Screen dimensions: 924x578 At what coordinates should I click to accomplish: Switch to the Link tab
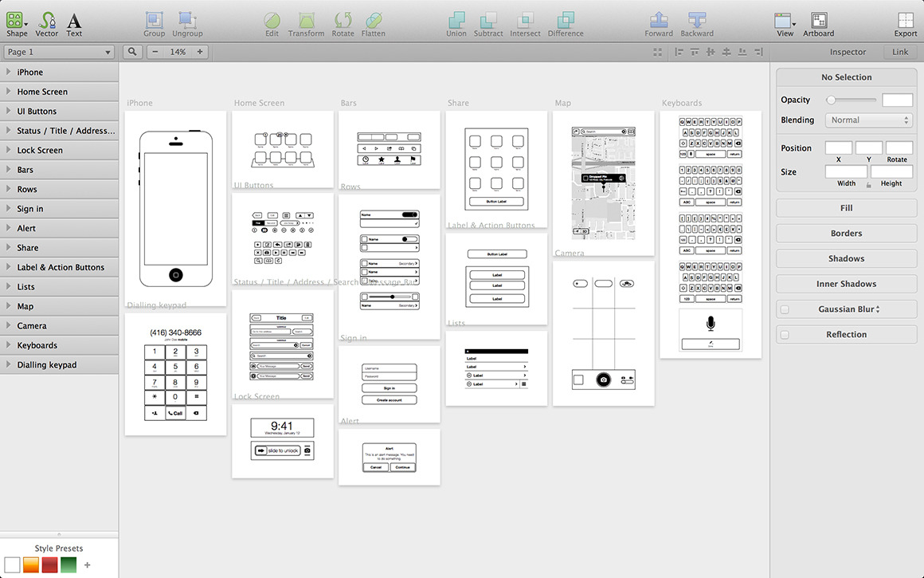[x=900, y=52]
